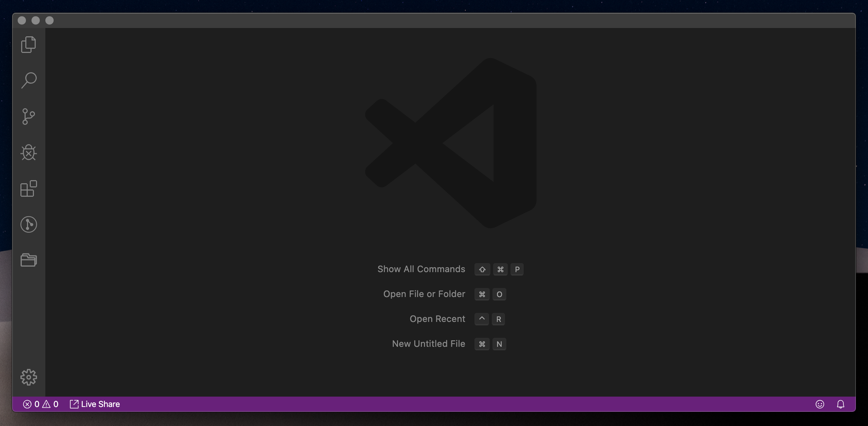Image resolution: width=868 pixels, height=426 pixels.
Task: Click the Open File or Folder label
Action: 424,294
